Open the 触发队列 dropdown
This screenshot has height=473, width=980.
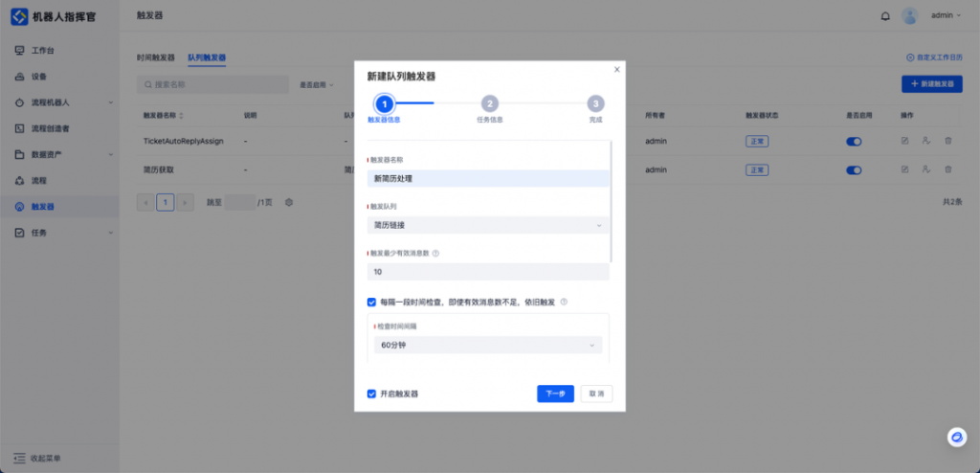[x=488, y=225]
